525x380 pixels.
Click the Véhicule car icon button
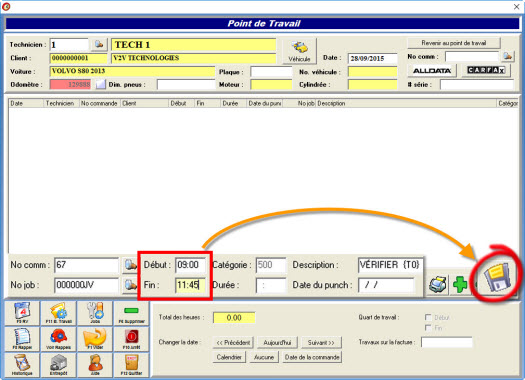click(299, 51)
